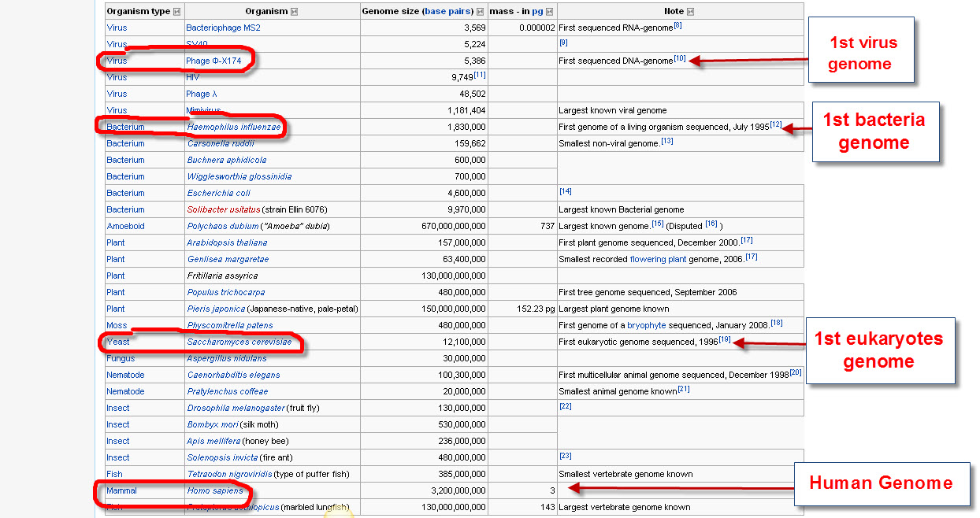
Task: Open Fish link in Tetraodon nigroviridis row
Action: click(x=114, y=474)
